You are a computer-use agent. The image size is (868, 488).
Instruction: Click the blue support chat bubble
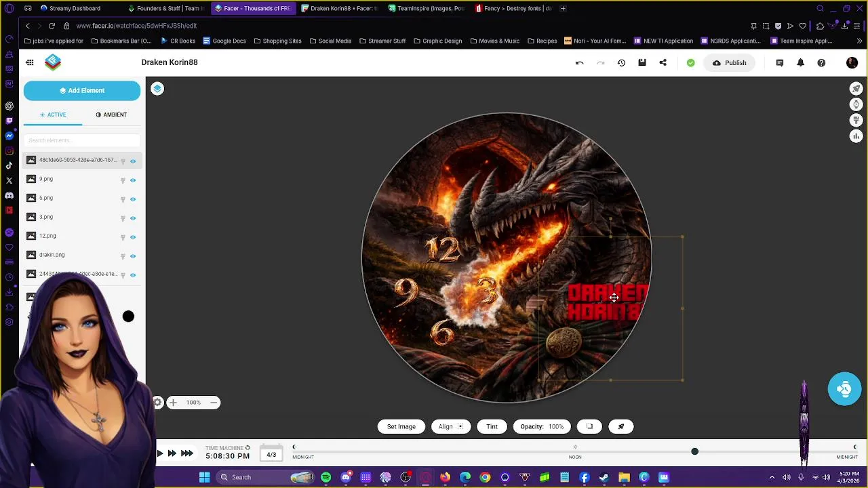point(844,389)
